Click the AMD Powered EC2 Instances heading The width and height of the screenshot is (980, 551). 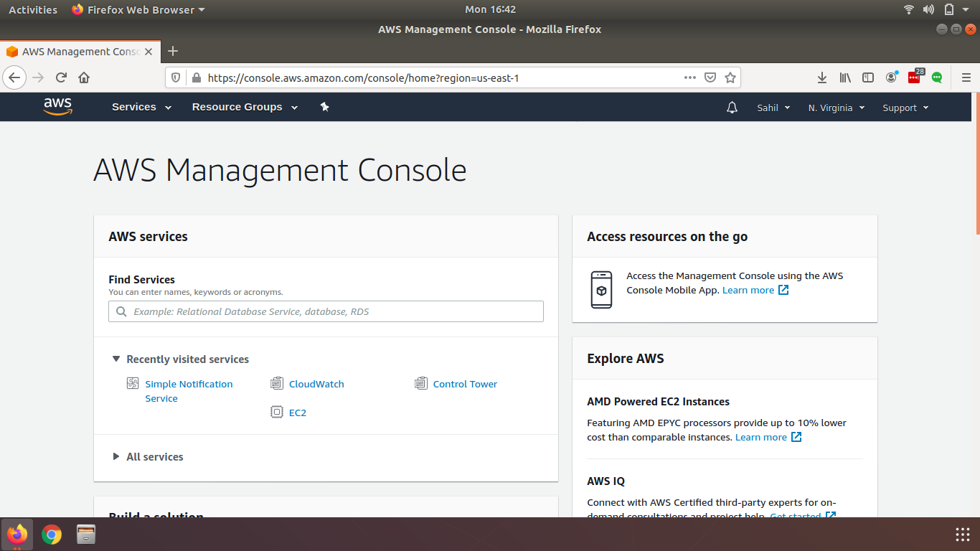point(658,401)
